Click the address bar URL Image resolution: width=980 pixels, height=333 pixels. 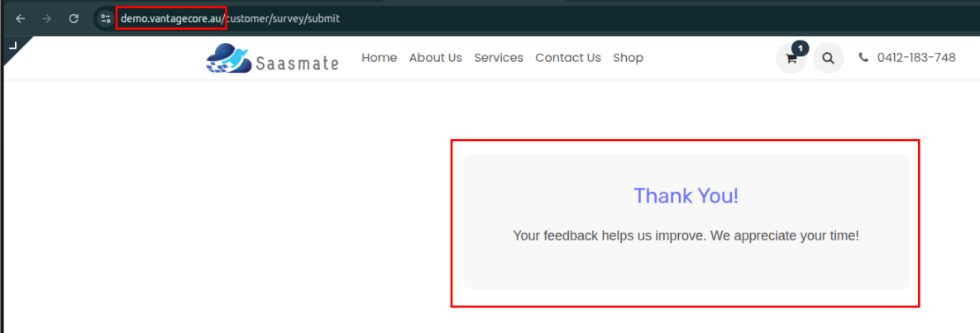pyautogui.click(x=230, y=18)
